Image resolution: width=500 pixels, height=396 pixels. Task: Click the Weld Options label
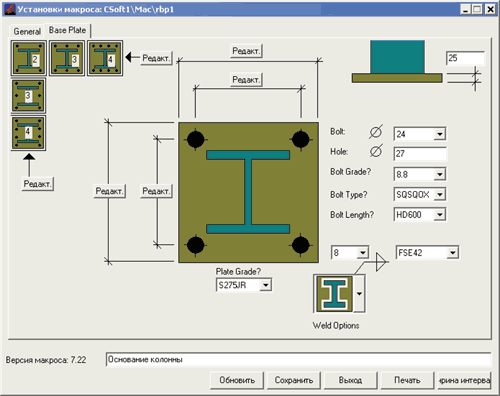(x=336, y=326)
